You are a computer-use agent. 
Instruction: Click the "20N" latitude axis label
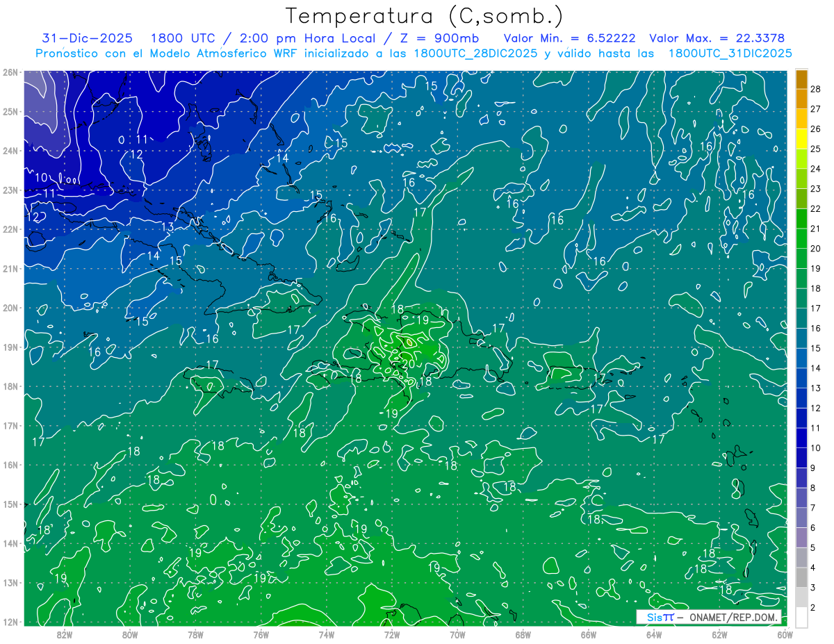click(x=10, y=308)
